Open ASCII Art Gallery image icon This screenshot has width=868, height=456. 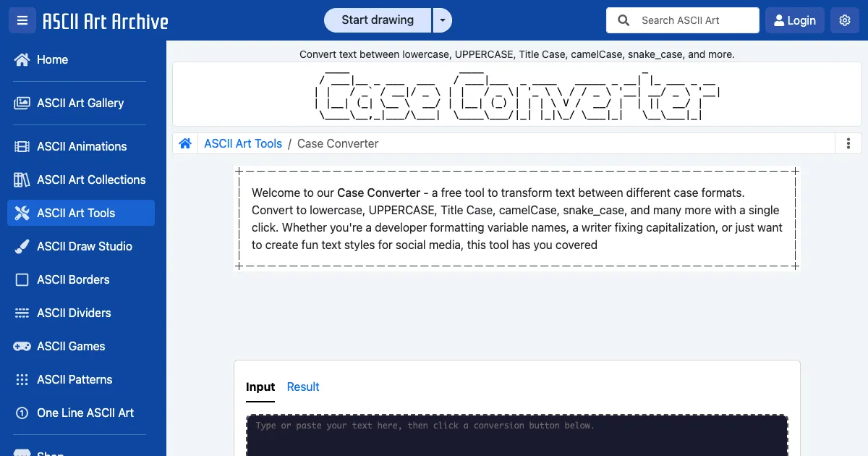[22, 103]
